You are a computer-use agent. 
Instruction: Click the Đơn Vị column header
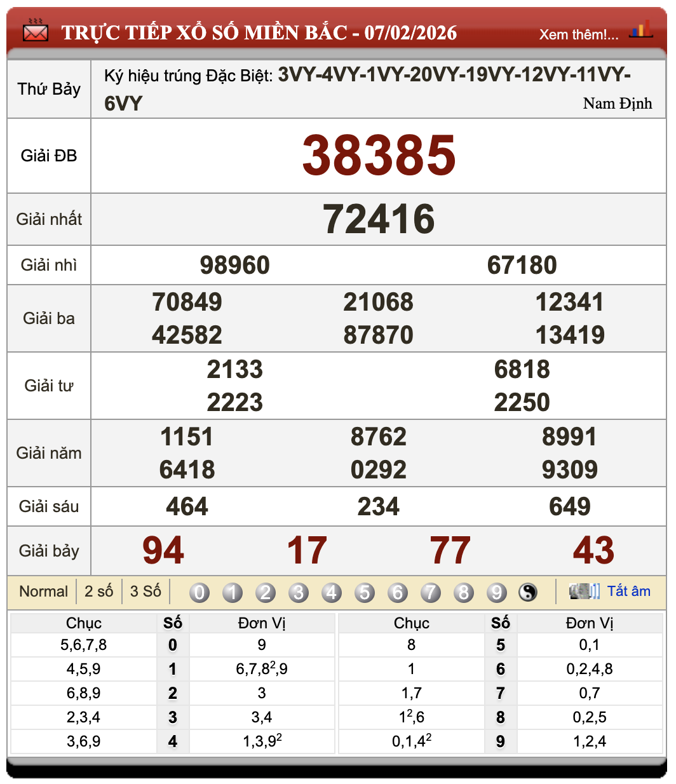(x=262, y=623)
